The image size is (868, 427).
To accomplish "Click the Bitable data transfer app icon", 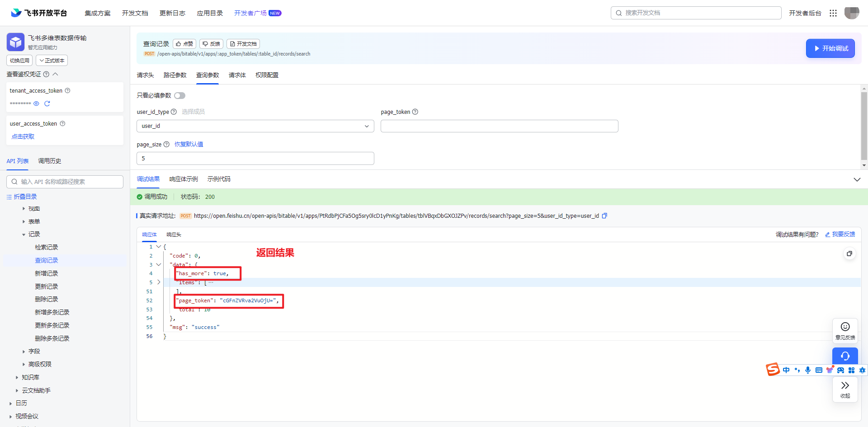I will (x=16, y=42).
